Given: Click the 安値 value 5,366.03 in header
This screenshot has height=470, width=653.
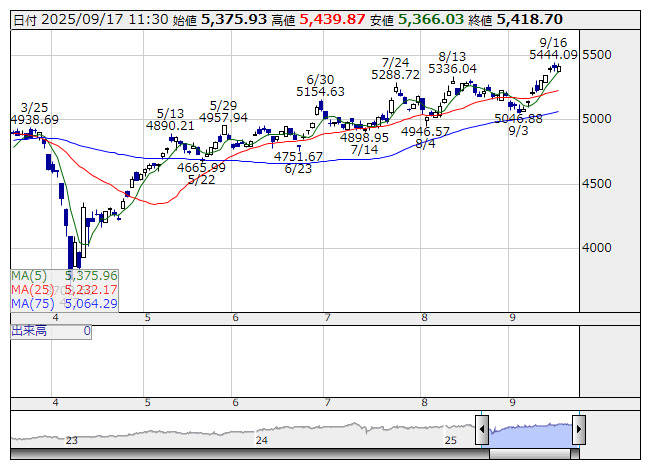Looking at the screenshot, I should coord(431,20).
